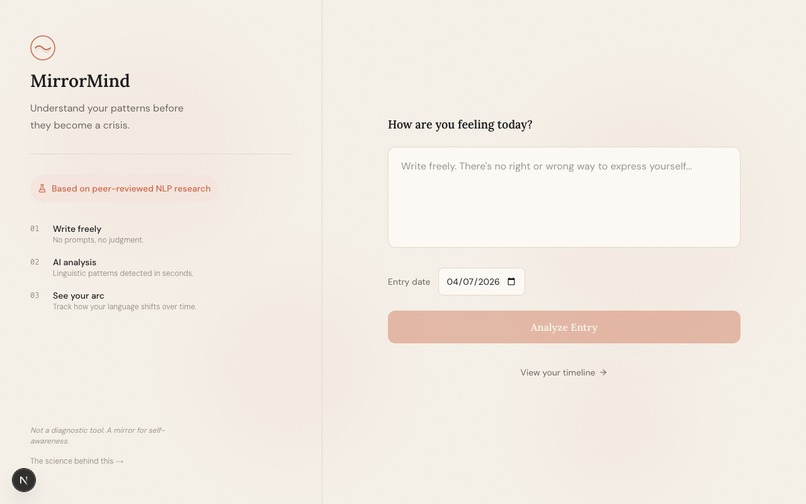Viewport: 806px width, 504px height.
Task: Open the View your timeline link
Action: [558, 373]
